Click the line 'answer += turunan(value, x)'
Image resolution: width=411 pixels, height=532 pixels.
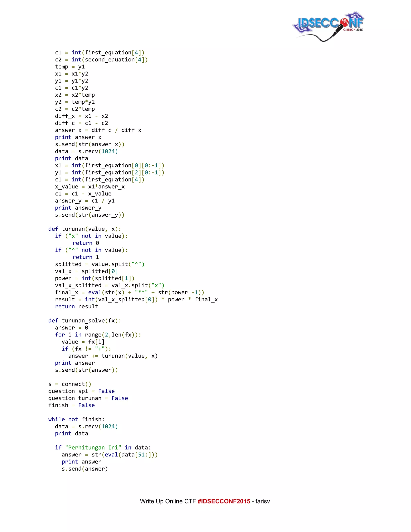(x=113, y=356)
